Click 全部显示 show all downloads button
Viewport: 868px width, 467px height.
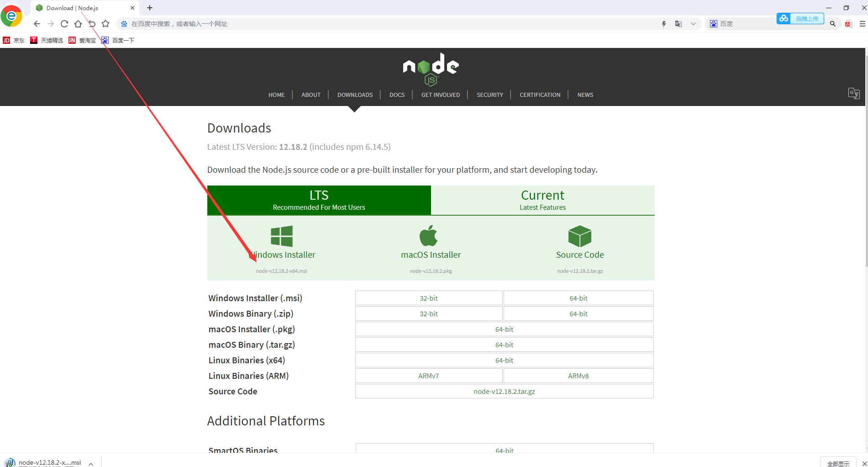pyautogui.click(x=838, y=463)
